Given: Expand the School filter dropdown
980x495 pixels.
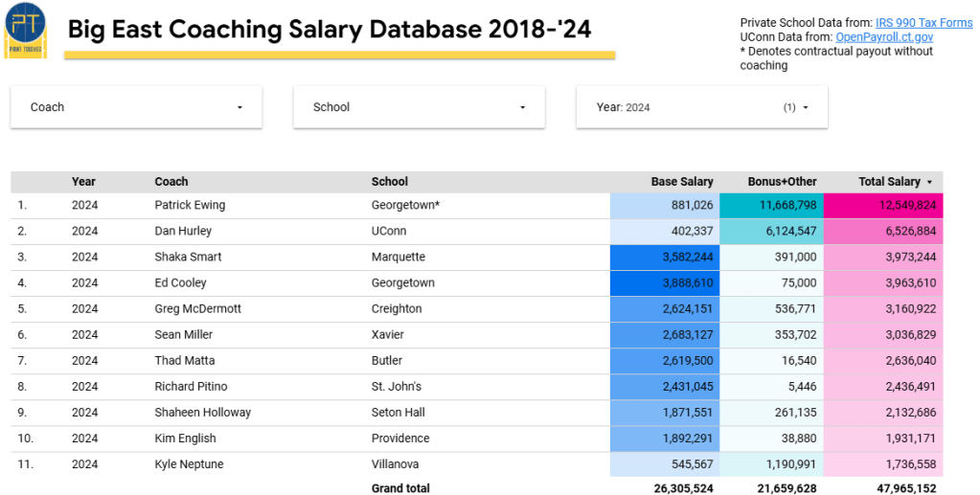Looking at the screenshot, I should click(419, 107).
